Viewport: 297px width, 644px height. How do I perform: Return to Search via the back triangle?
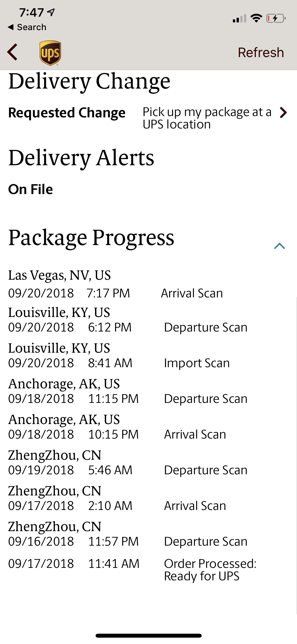click(27, 27)
